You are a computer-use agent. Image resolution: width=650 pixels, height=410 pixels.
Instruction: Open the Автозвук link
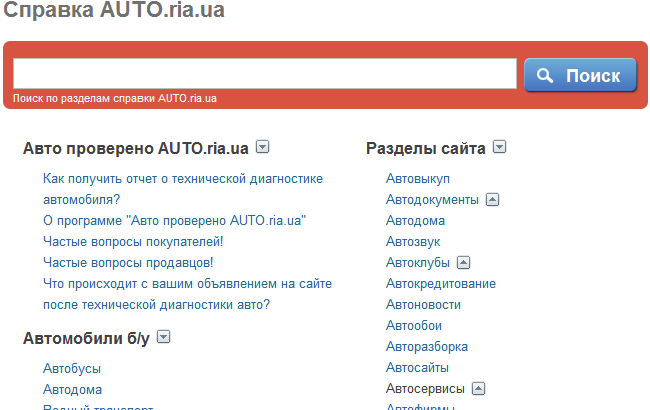[x=413, y=242]
